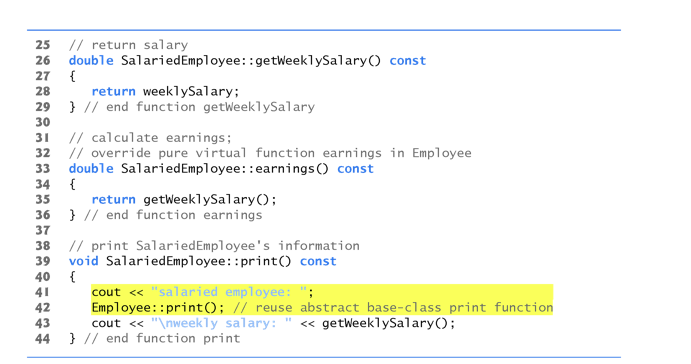The width and height of the screenshot is (691, 364).
Task: Click the "print SalariedEmployee's information" comment
Action: click(214, 245)
